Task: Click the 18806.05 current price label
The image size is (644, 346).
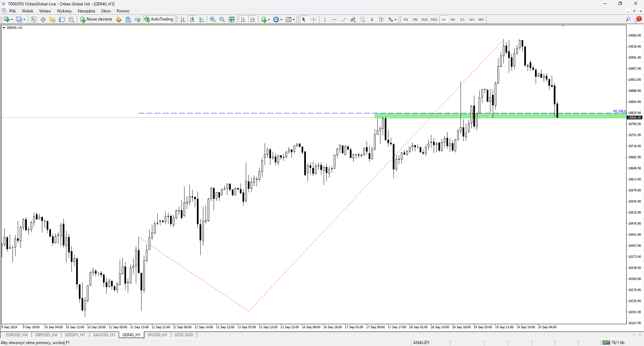Action: (634, 118)
